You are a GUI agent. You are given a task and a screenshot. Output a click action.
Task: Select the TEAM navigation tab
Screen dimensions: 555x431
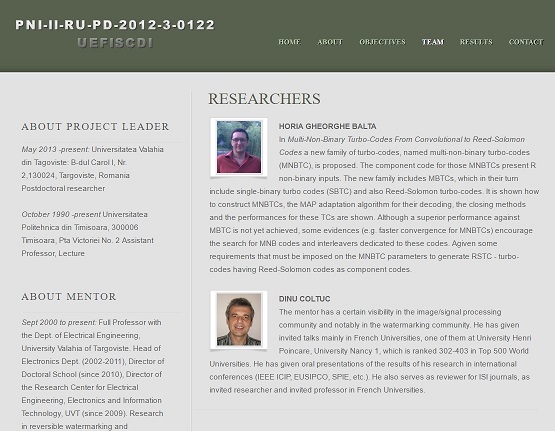click(x=433, y=42)
